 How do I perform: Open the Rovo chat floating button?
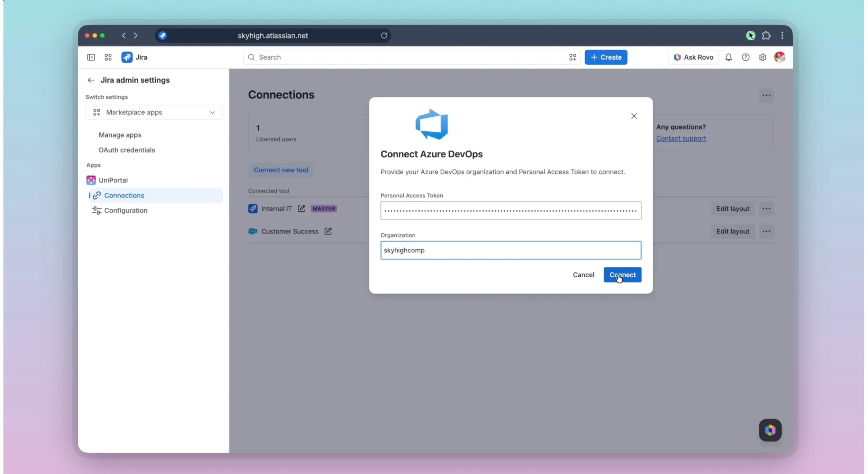(770, 430)
